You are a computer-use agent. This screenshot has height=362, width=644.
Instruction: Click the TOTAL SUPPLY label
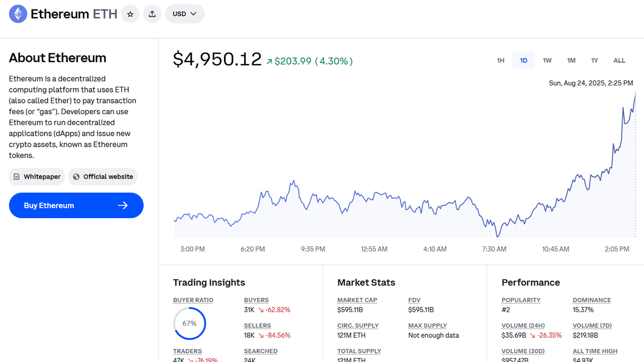(x=359, y=351)
